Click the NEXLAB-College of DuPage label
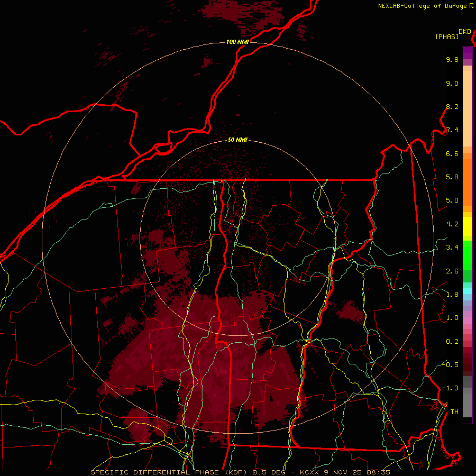 coord(422,6)
